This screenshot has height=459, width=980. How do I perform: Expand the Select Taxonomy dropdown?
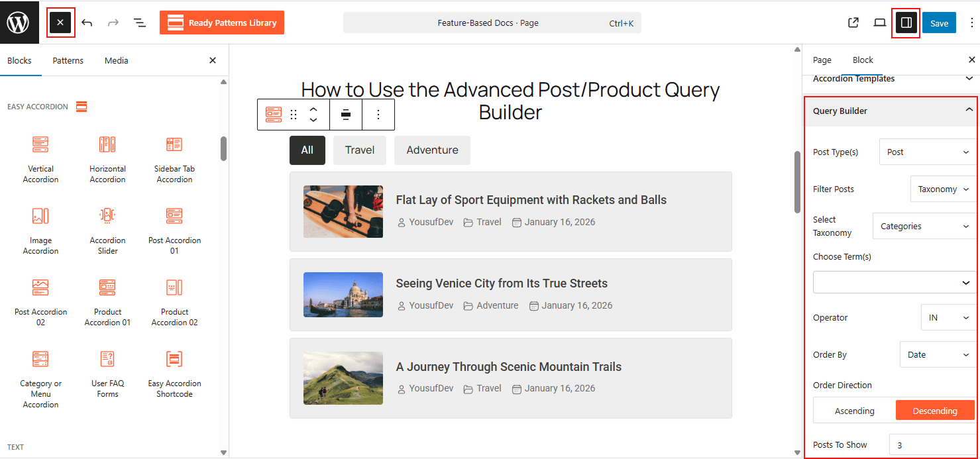click(x=924, y=226)
